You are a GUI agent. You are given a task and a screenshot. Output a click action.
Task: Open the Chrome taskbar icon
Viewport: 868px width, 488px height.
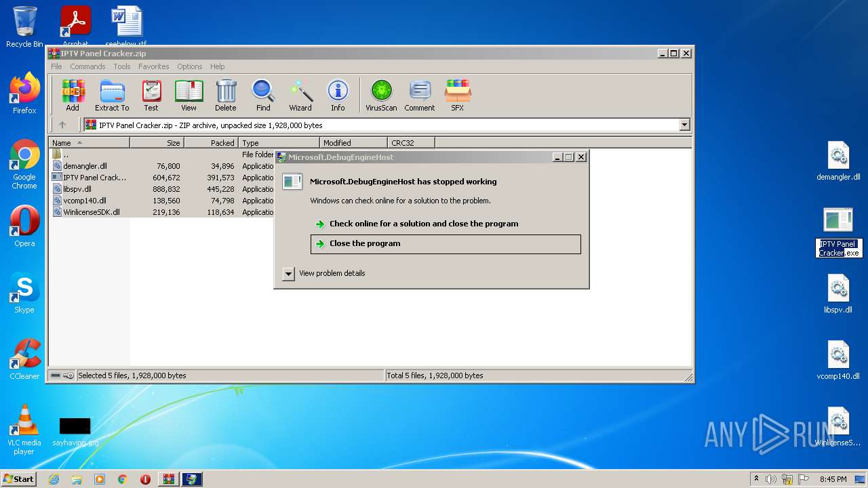[x=123, y=479]
